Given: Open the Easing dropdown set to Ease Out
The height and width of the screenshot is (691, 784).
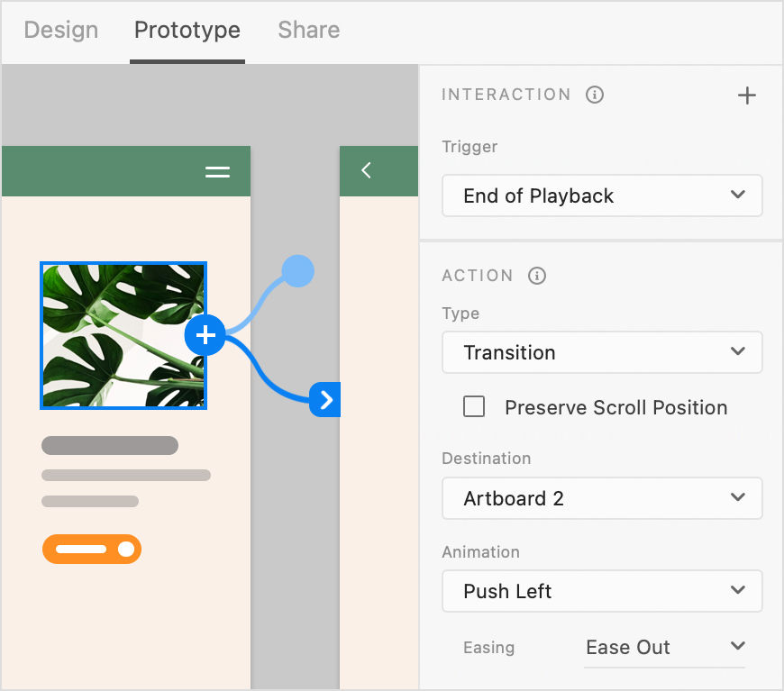Looking at the screenshot, I should pos(664,647).
